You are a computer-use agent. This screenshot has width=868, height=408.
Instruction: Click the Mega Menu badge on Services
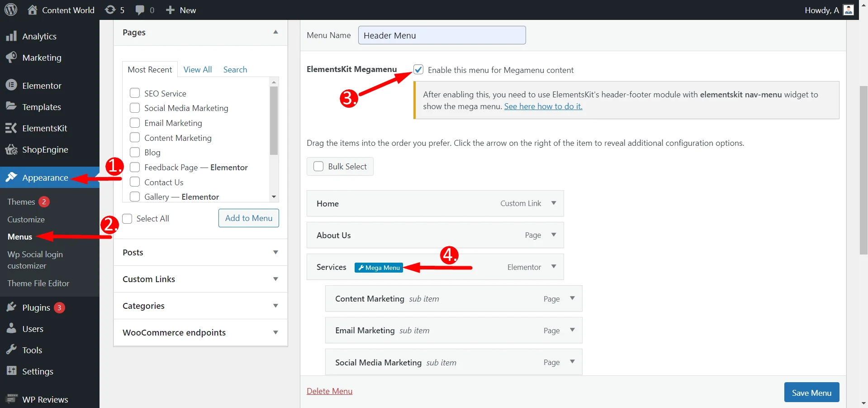coord(379,268)
